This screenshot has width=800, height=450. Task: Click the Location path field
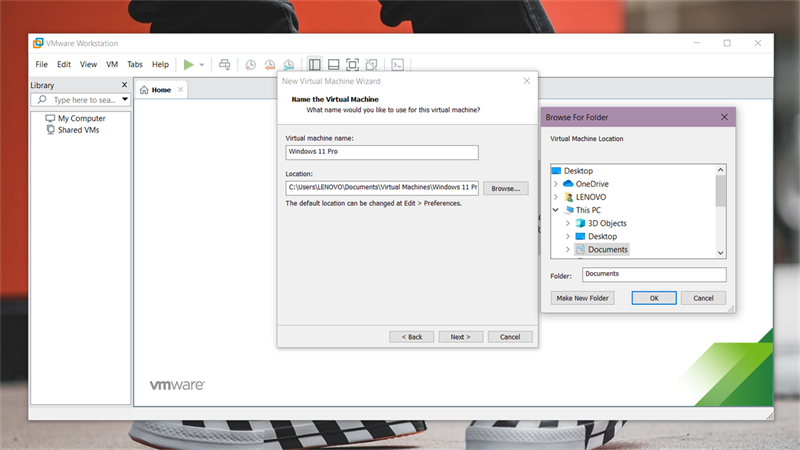coord(382,188)
